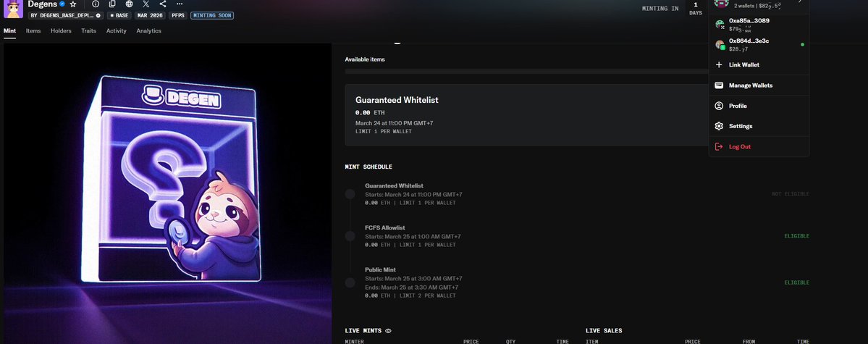868x344 pixels.
Task: Click the Available items progress bar
Action: coord(526,72)
